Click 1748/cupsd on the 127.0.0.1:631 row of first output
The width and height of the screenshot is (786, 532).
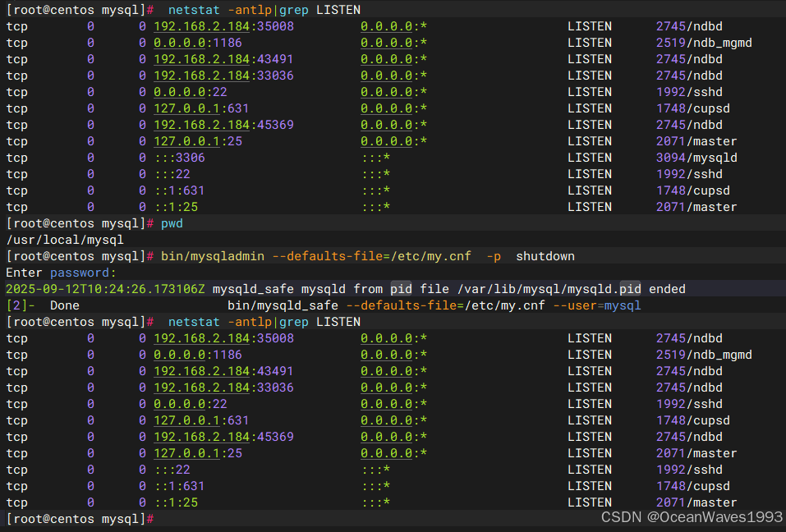tap(692, 108)
